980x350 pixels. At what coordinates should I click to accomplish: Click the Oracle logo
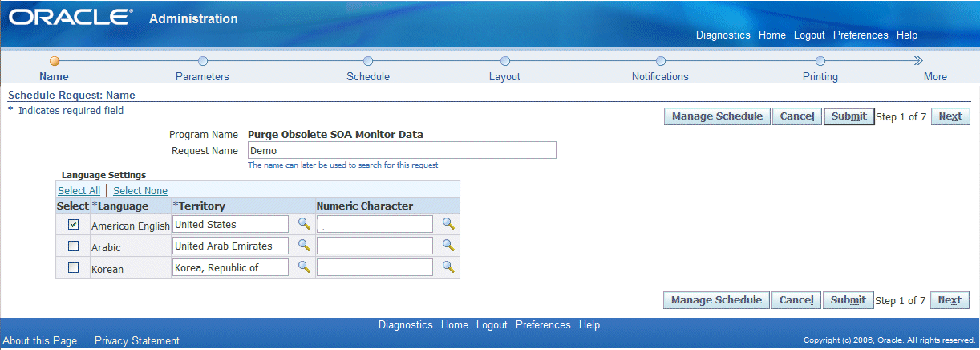click(x=71, y=18)
